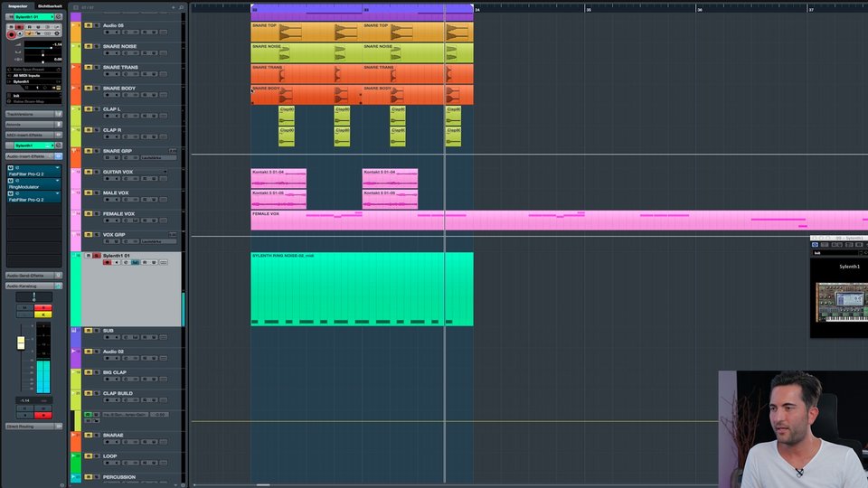Expand the MIDI-Insert-Effekte section
868x488 pixels.
tap(33, 135)
